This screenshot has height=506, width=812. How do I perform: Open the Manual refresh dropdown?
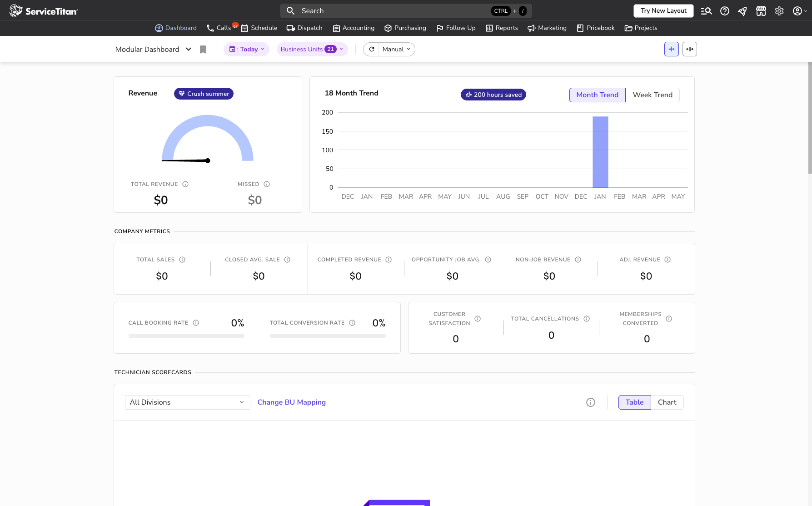[396, 49]
